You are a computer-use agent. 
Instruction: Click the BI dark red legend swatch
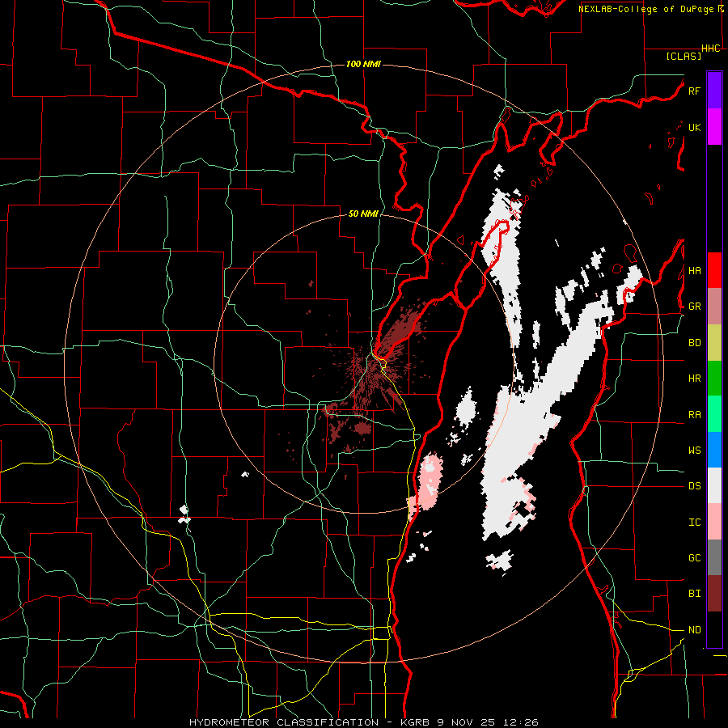[714, 594]
